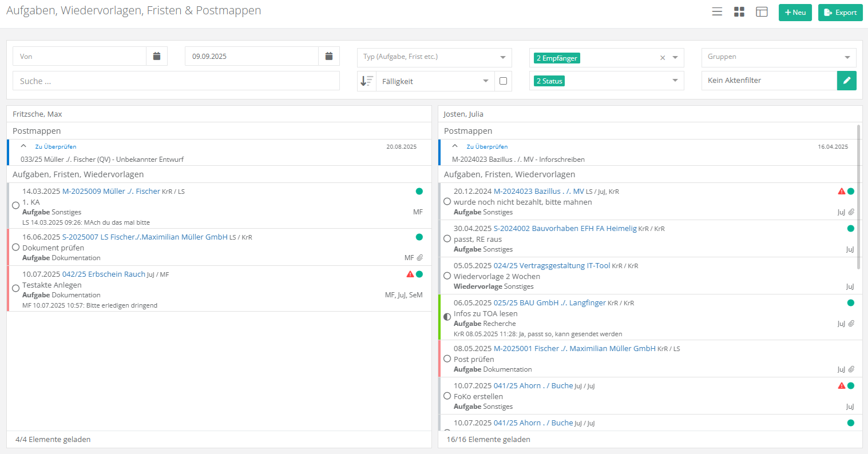Viewport: 868px width, 454px height.
Task: Switch to list view icon
Action: pos(717,12)
